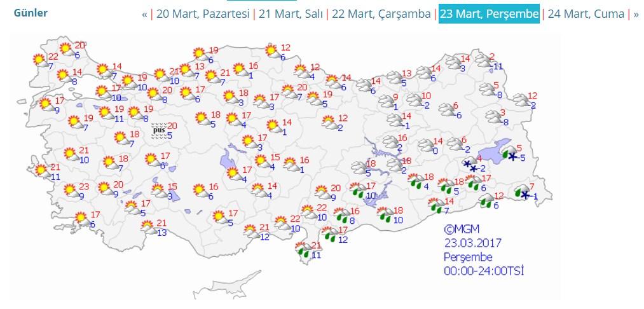Click partly cloudy icon with 20/7
This screenshot has width=644, height=309.
pyautogui.click(x=290, y=92)
